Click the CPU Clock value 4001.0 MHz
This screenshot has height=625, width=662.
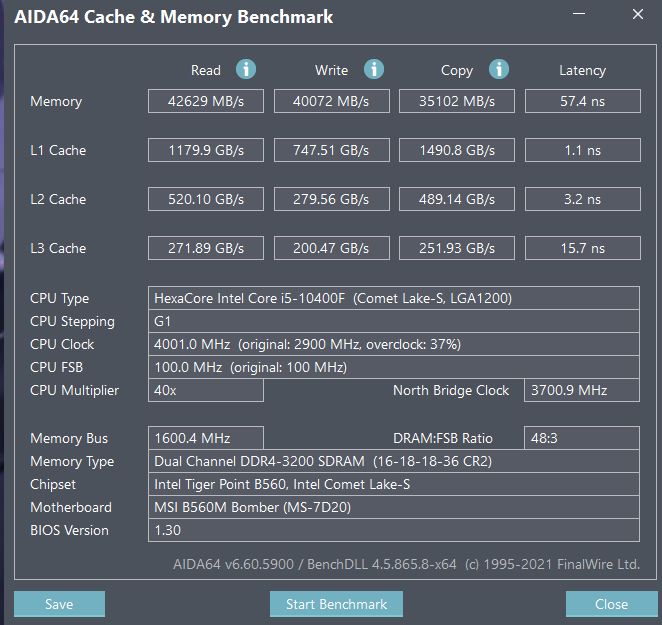click(394, 344)
